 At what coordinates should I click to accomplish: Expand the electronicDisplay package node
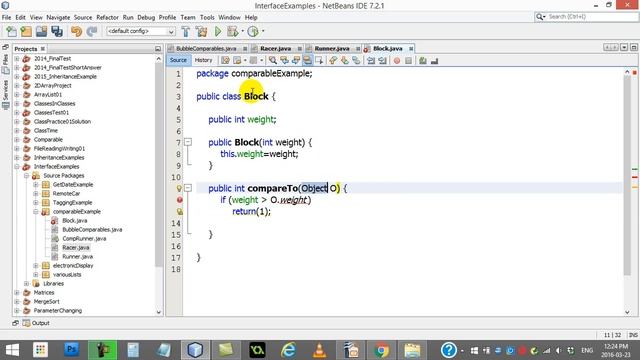click(36, 265)
